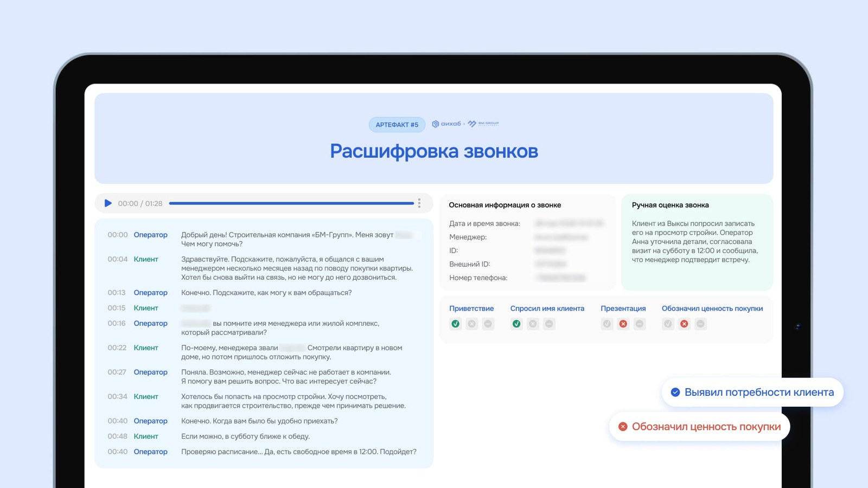Click the Выявил потребности клиента floating tag
The image size is (868, 488).
tap(752, 392)
